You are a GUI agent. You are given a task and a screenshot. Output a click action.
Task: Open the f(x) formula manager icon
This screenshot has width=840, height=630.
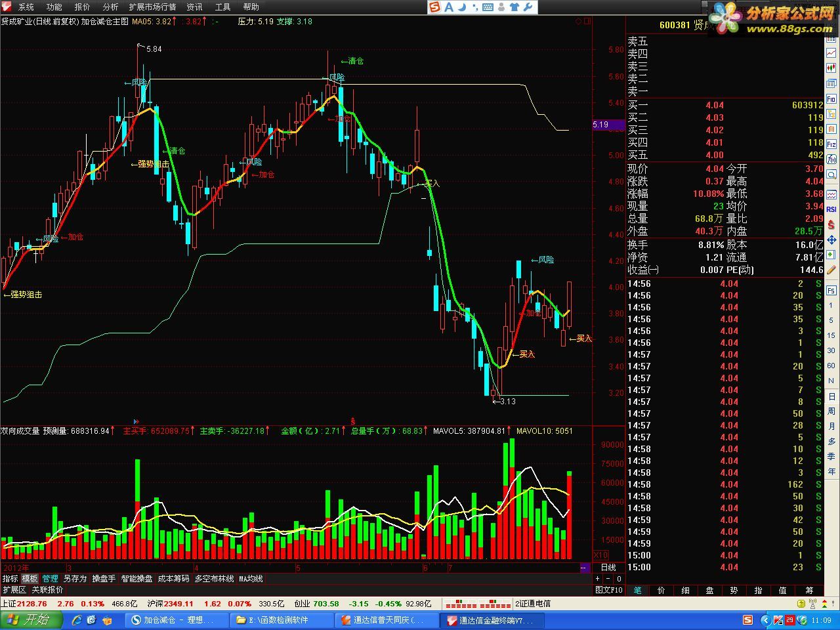[x=831, y=159]
